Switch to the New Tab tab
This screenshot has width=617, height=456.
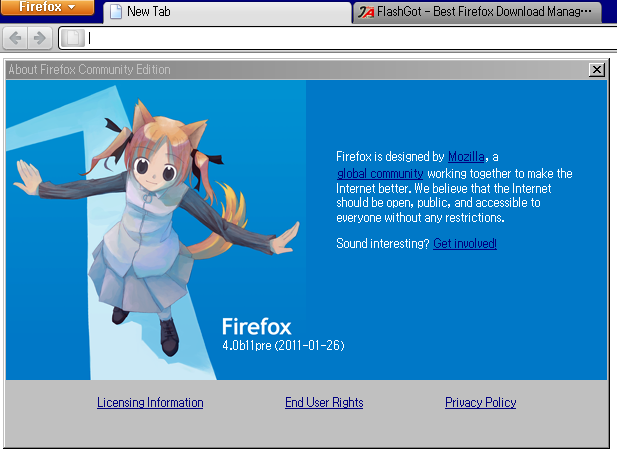click(x=227, y=12)
